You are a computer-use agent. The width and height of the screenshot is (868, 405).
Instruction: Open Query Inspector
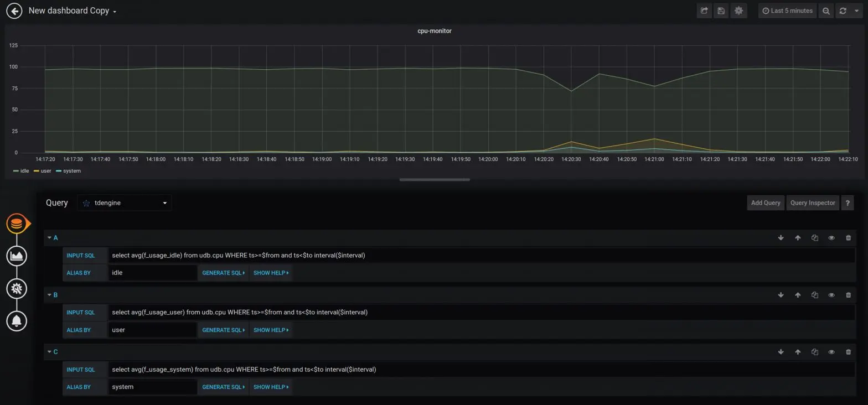[812, 202]
